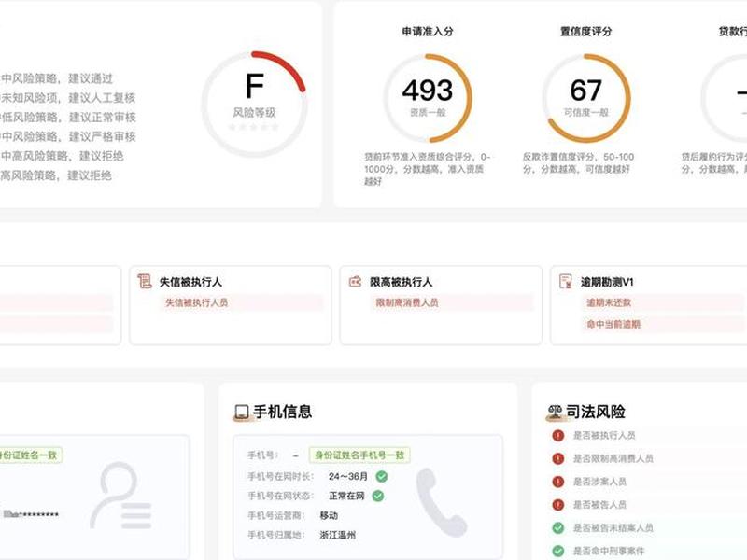This screenshot has height=560, width=747.
Task: Click the 失信被执行人 card title
Action: click(190, 282)
